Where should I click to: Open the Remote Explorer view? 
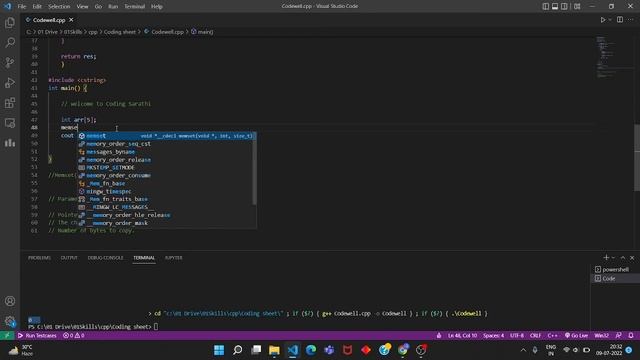point(10,123)
